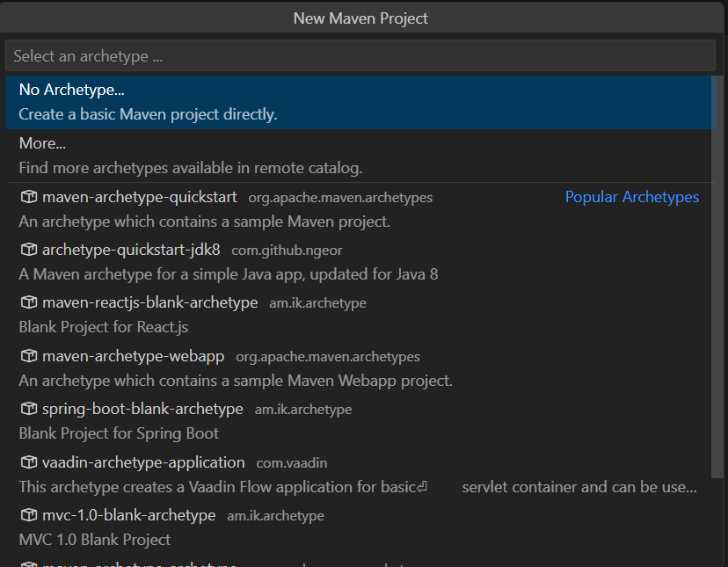This screenshot has width=728, height=567.
Task: Click the 'Popular Archetypes' group label
Action: 631,197
